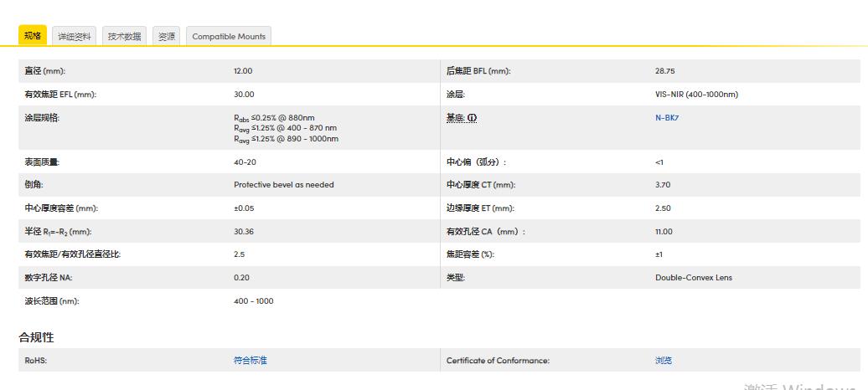Screen dimensions: 868x390
Task: Click the Double-Convex Lens type value
Action: [693, 278]
